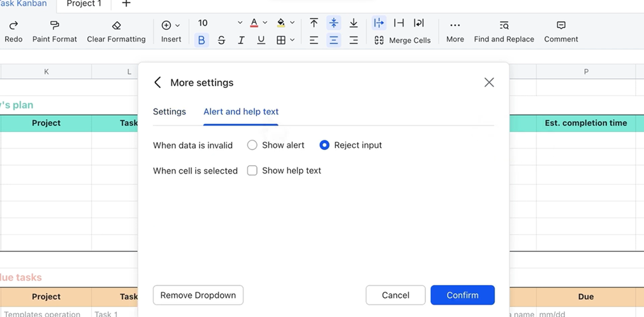Open the font size dropdown
This screenshot has height=317, width=644.
click(x=240, y=23)
